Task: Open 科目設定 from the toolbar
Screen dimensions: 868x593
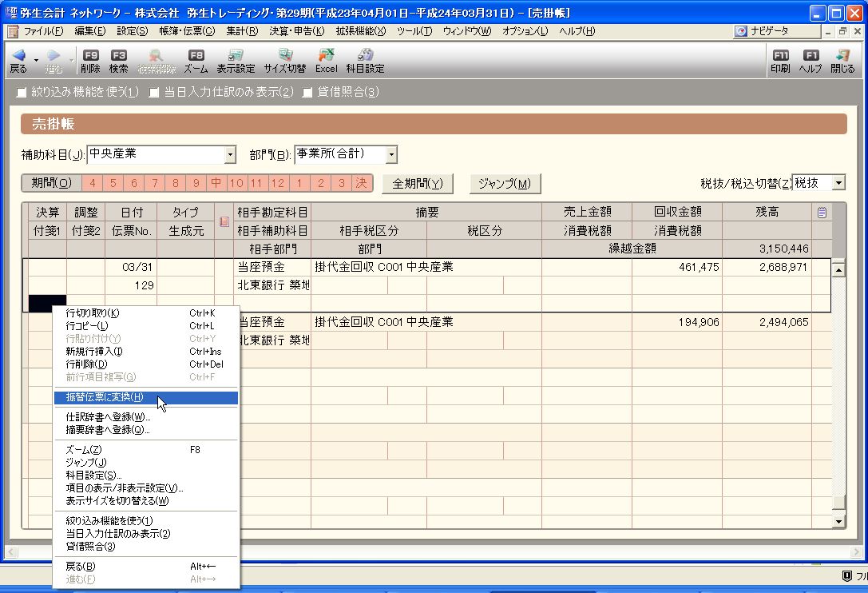Action: (366, 61)
